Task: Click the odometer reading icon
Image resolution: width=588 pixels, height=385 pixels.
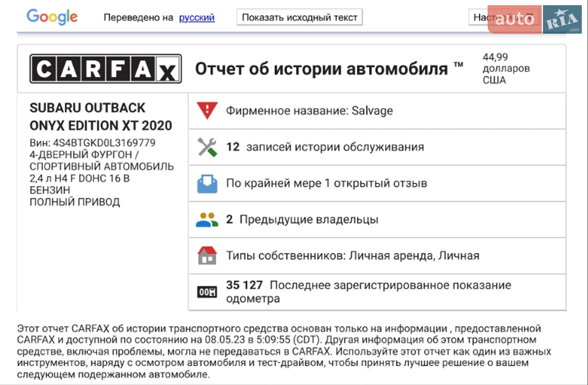Action: [207, 292]
